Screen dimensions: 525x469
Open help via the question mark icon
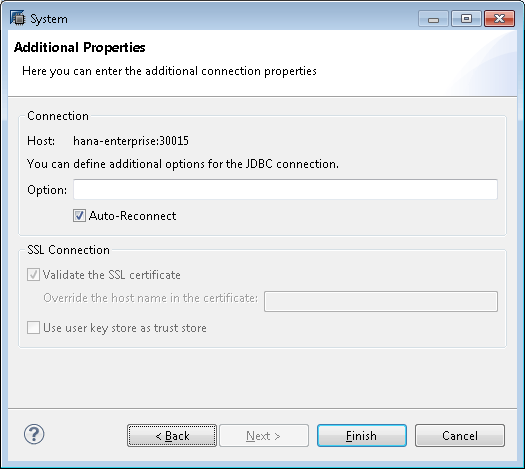(34, 434)
